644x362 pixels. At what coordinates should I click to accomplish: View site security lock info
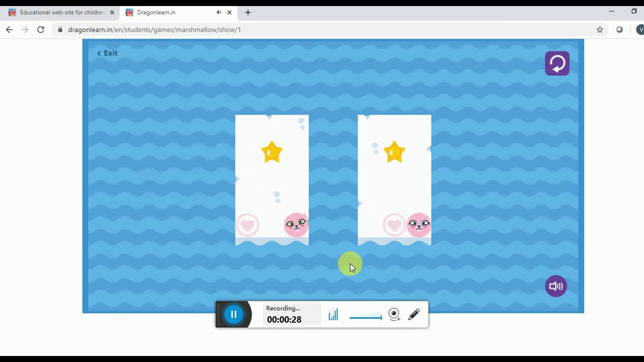60,30
